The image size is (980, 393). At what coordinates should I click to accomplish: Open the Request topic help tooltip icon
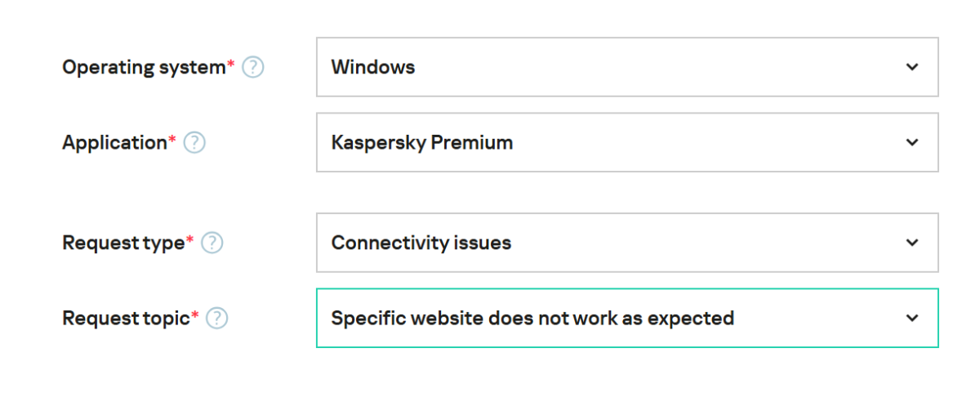(216, 319)
